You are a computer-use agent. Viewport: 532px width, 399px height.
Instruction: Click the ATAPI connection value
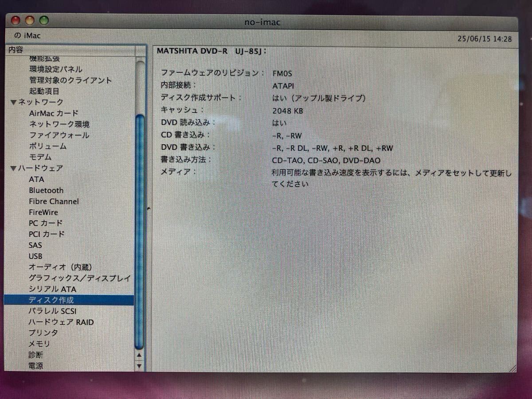(283, 86)
